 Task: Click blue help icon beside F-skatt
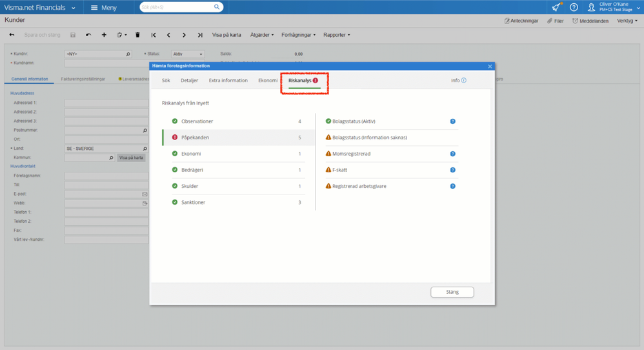pos(452,170)
